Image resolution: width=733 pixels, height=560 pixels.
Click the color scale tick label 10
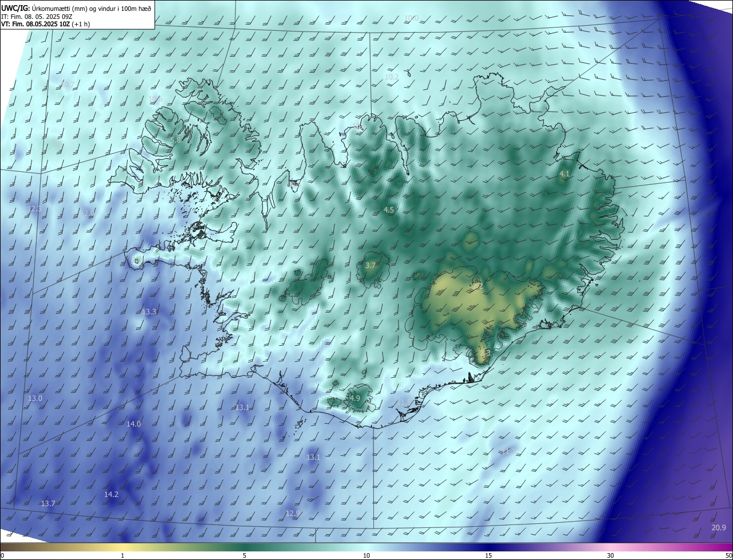[366, 555]
